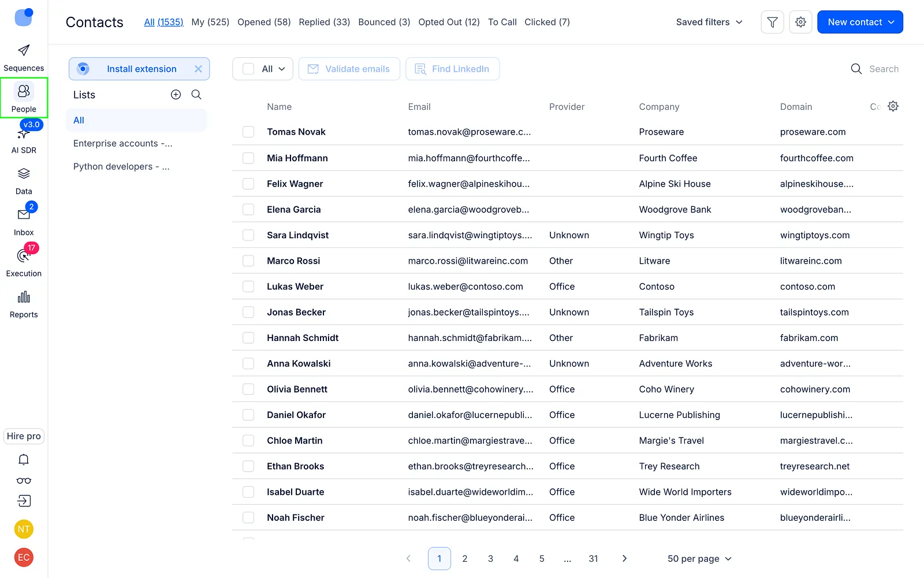This screenshot has width=924, height=578.
Task: Open the notifications bell icon
Action: pos(24,460)
